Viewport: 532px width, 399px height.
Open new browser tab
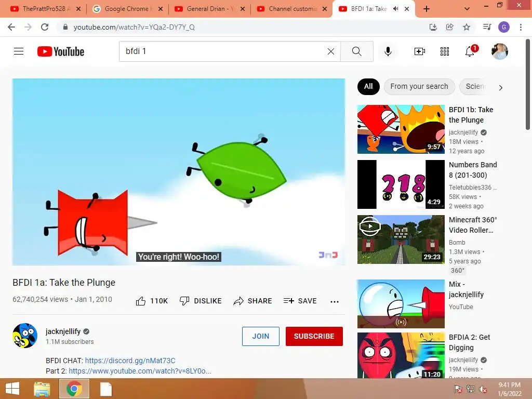pos(427,9)
